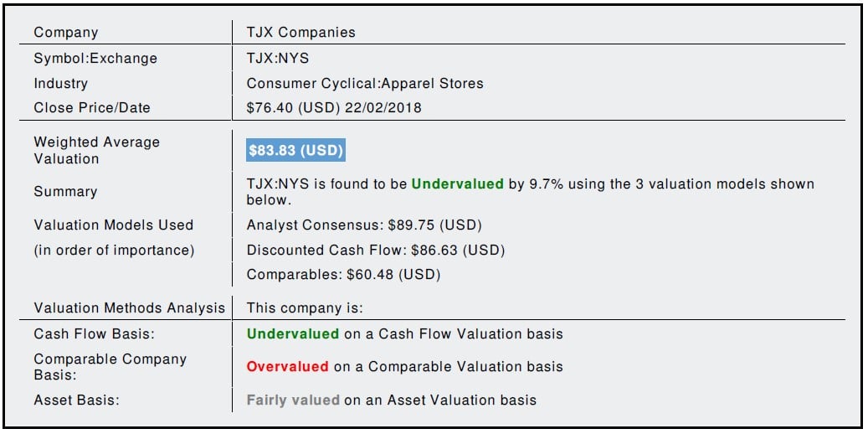Screen dimensions: 868x434
Task: Click the Weighted Average Valuation label
Action: point(96,151)
